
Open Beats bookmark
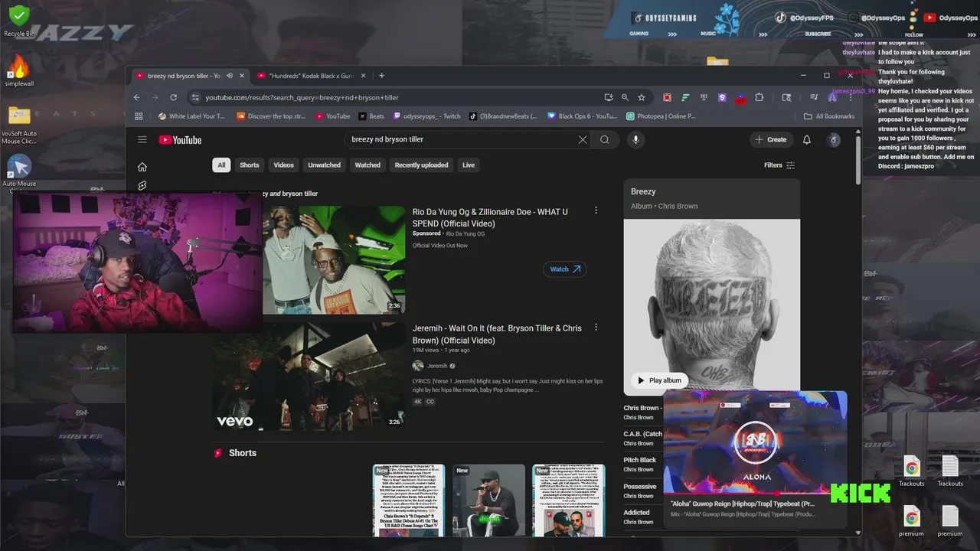click(372, 116)
